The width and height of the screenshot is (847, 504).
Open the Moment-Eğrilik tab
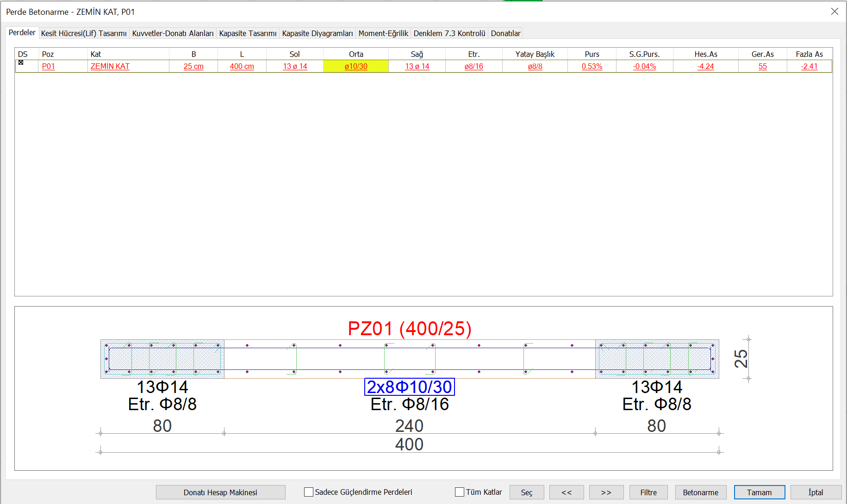(383, 33)
